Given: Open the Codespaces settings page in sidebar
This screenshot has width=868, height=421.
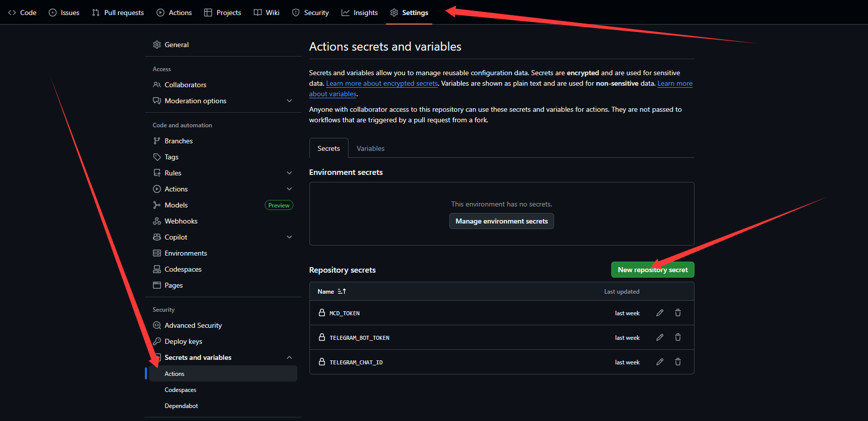Looking at the screenshot, I should [x=183, y=269].
